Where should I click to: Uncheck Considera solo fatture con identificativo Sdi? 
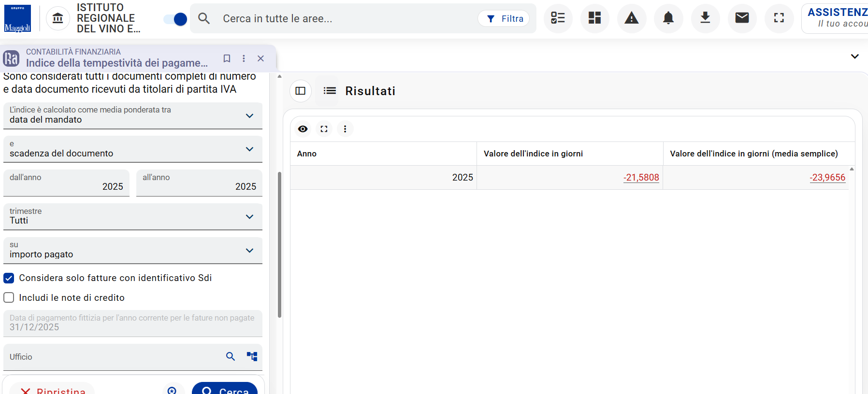click(x=9, y=278)
